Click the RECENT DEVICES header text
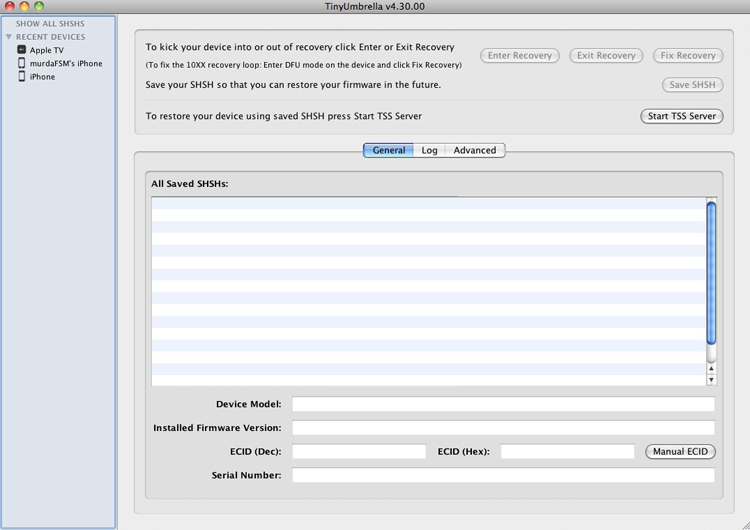 click(x=51, y=37)
